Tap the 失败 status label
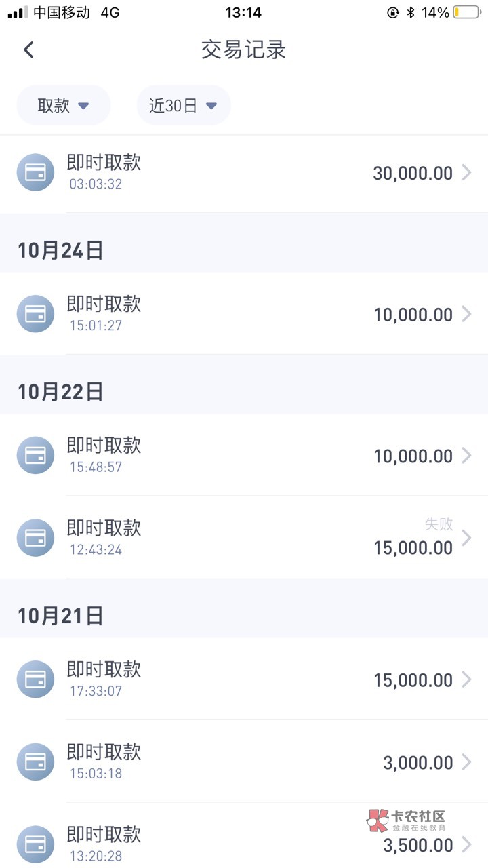Screen dimensions: 488x868 click(x=439, y=524)
